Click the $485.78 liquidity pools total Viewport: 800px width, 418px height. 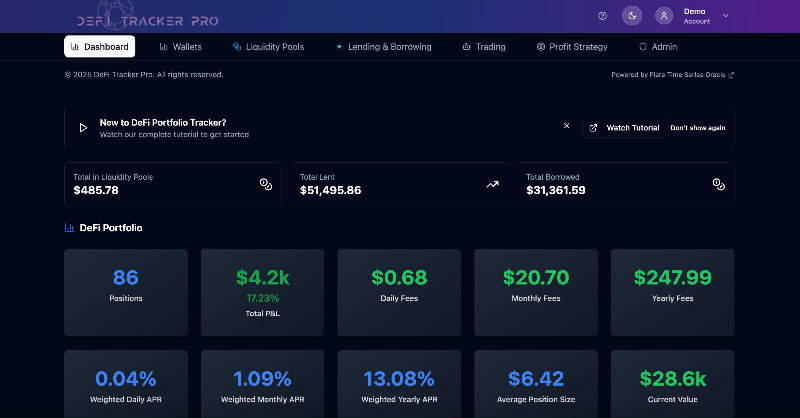[96, 190]
